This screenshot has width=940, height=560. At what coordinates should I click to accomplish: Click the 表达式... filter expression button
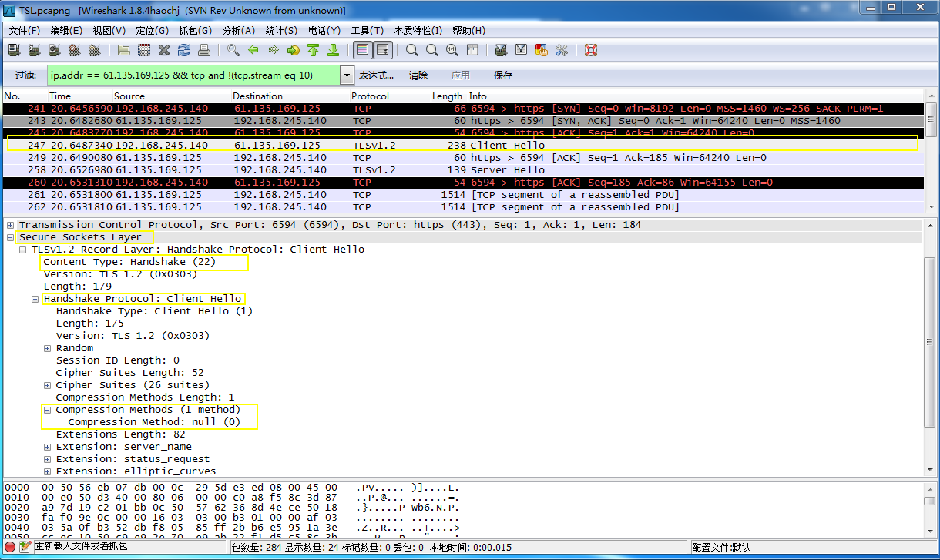point(376,75)
